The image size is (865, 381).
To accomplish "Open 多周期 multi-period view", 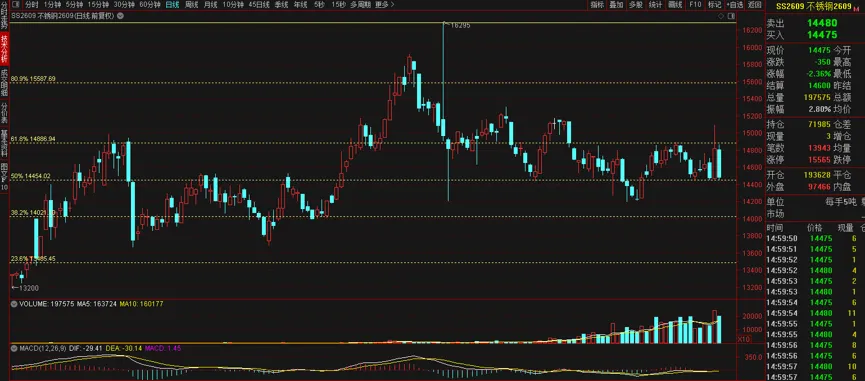I will click(360, 4).
